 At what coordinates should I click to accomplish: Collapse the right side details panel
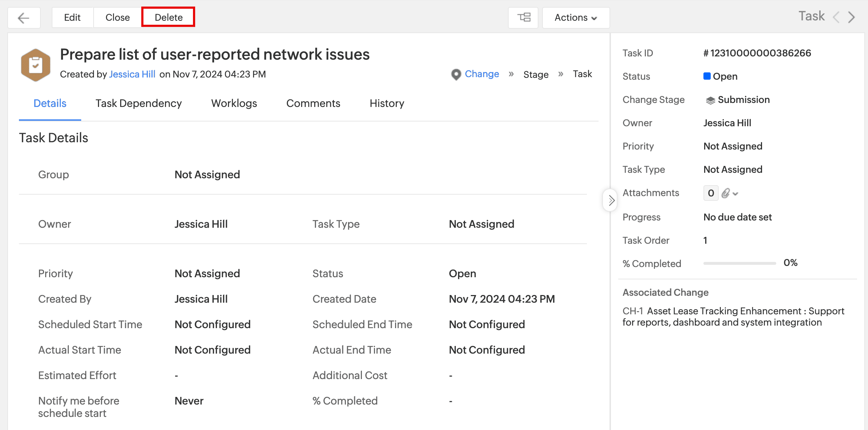[611, 200]
